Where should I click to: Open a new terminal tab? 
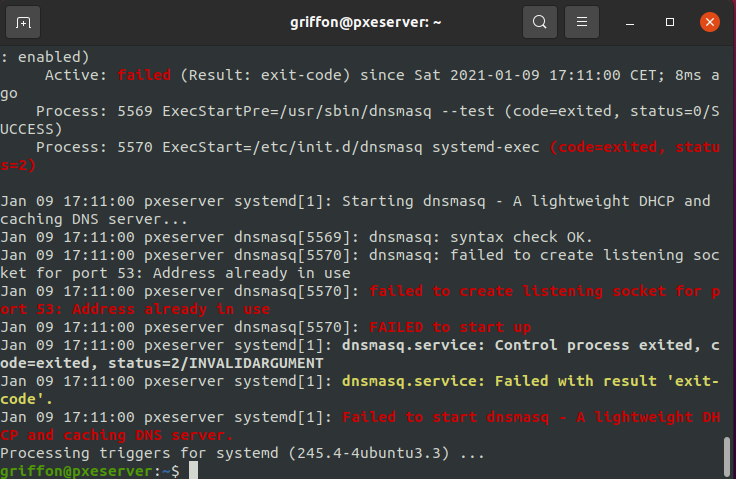pyautogui.click(x=23, y=21)
